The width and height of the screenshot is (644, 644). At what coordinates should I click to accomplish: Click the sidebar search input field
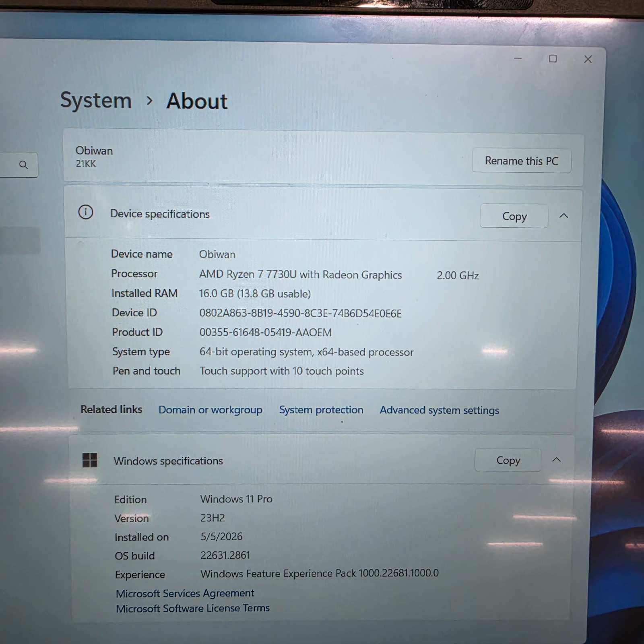tap(19, 165)
